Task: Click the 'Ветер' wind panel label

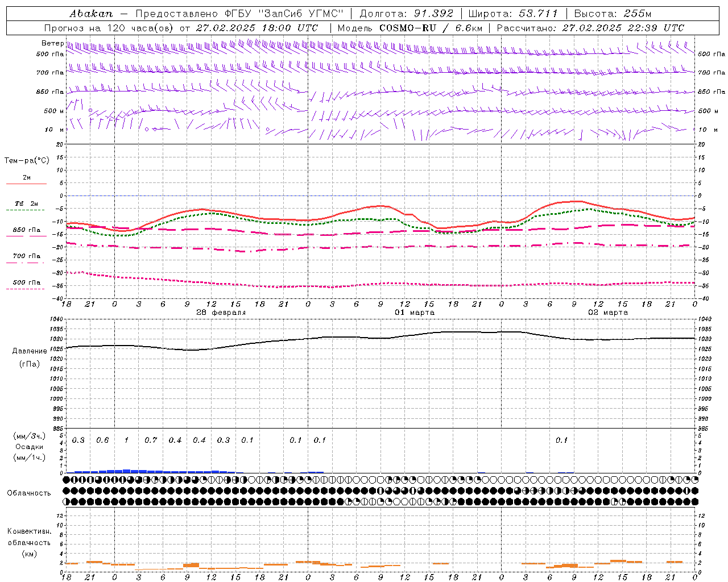Action: pos(53,43)
